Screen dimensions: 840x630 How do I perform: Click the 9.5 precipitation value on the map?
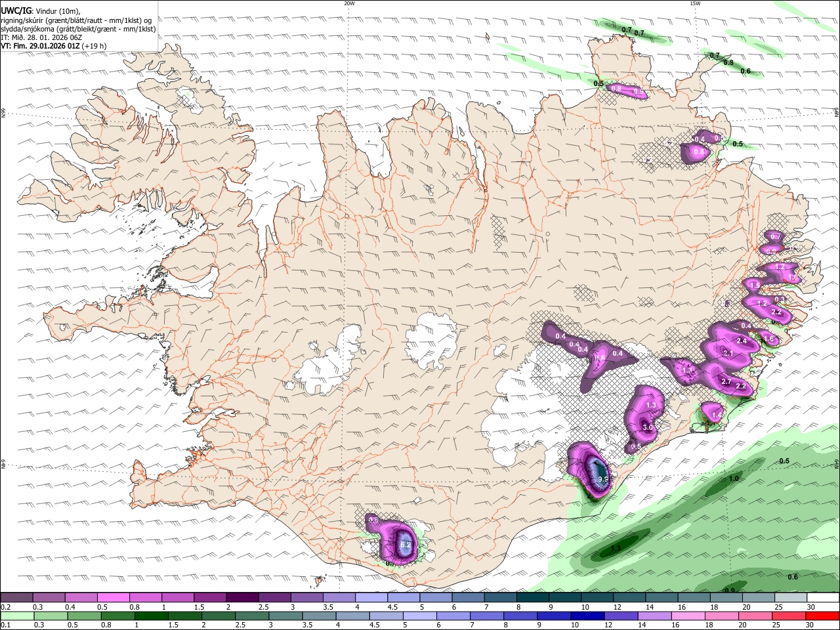coord(604,480)
